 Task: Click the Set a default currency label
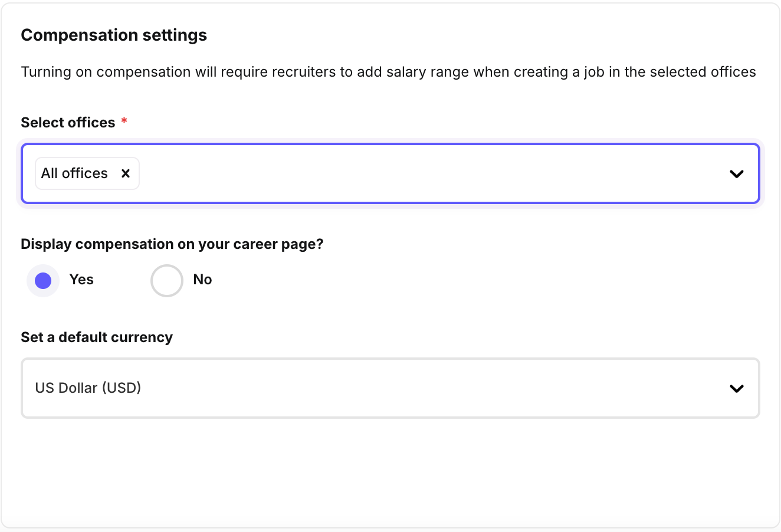pyautogui.click(x=97, y=337)
